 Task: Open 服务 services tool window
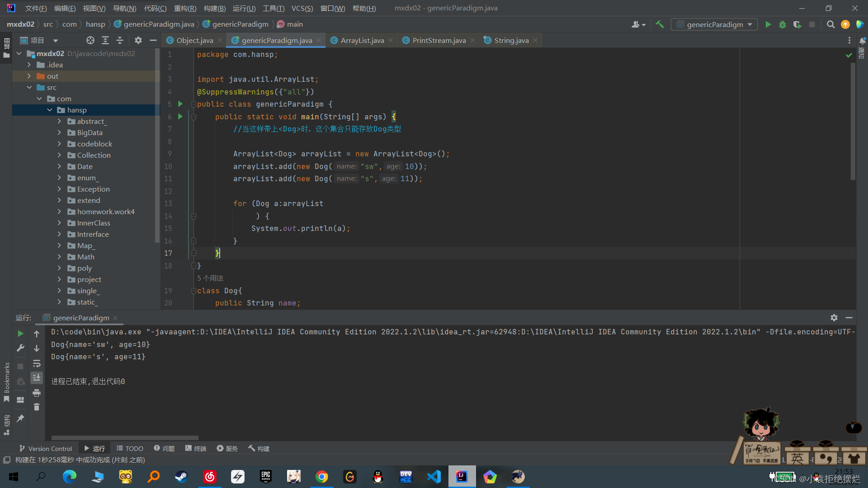click(x=227, y=448)
